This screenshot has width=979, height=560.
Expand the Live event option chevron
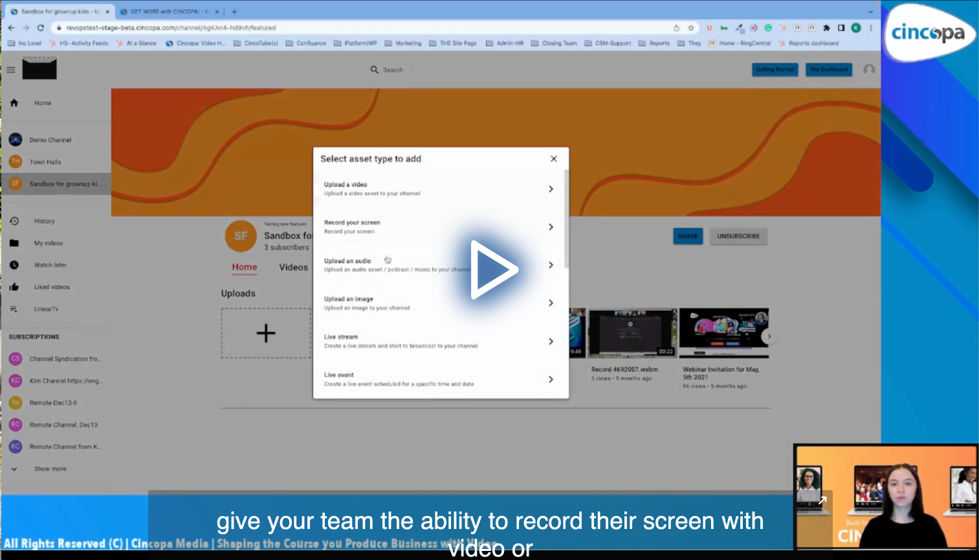coord(551,379)
